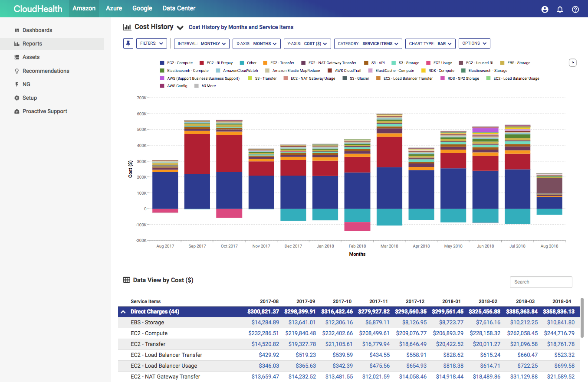This screenshot has width=588, height=382.
Task: Collapse the Direct Charges table row
Action: coord(123,311)
